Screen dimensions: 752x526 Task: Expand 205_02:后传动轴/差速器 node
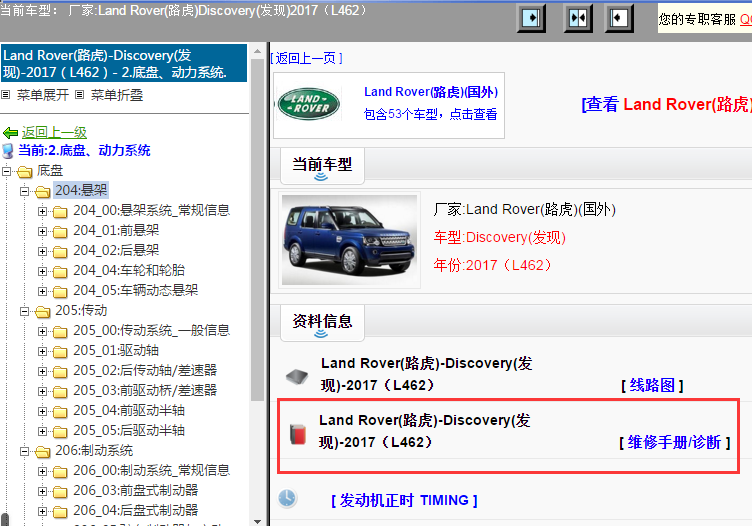tap(42, 372)
